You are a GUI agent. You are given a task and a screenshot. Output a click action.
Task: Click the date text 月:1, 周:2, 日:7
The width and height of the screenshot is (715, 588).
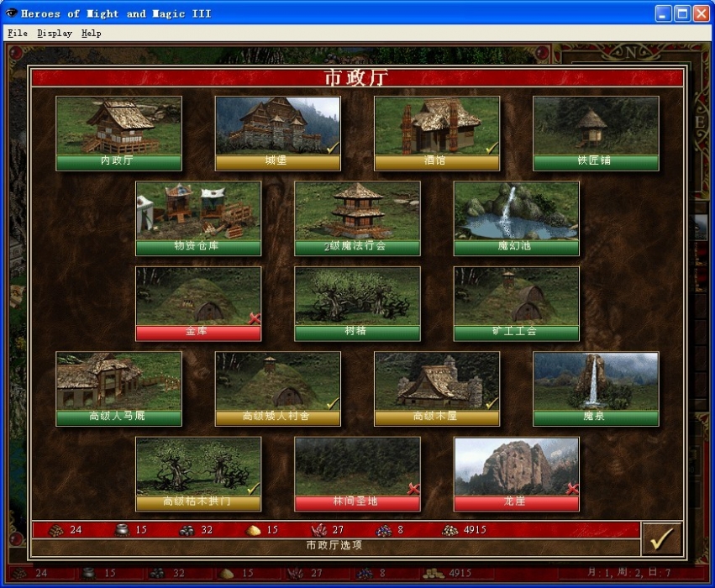[x=628, y=573]
